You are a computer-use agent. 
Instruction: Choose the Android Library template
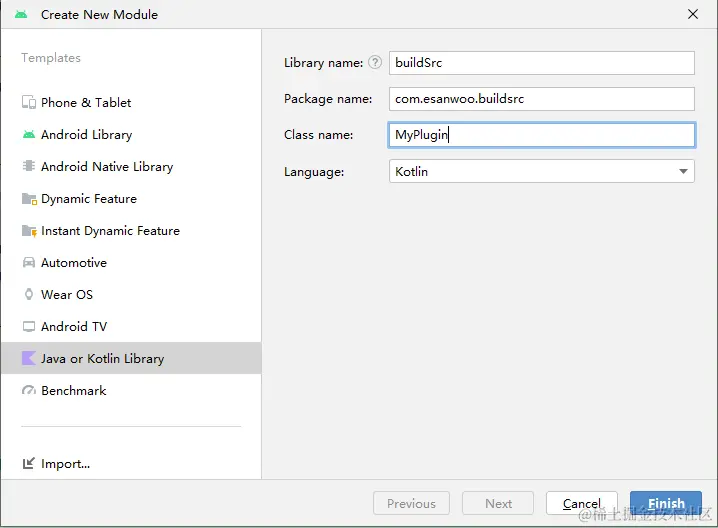[131, 135]
